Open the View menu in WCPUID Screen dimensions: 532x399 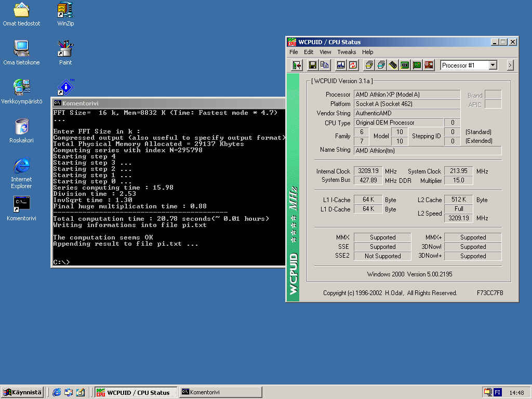click(x=325, y=52)
